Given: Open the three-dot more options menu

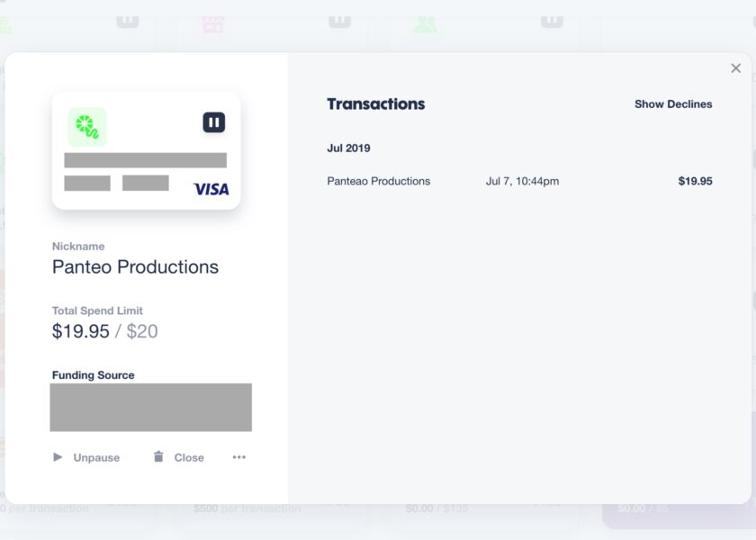Looking at the screenshot, I should pos(239,457).
